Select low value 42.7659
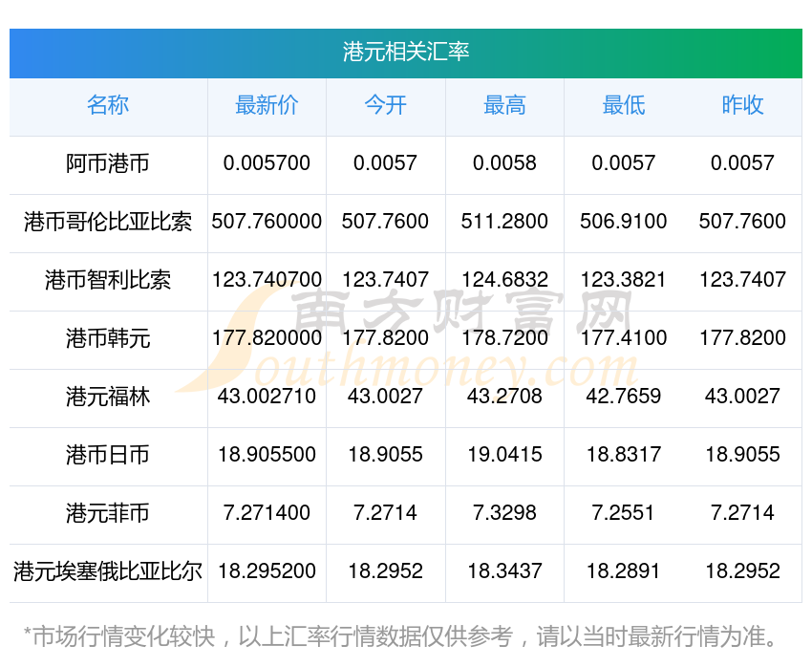This screenshot has height=667, width=812. click(624, 397)
